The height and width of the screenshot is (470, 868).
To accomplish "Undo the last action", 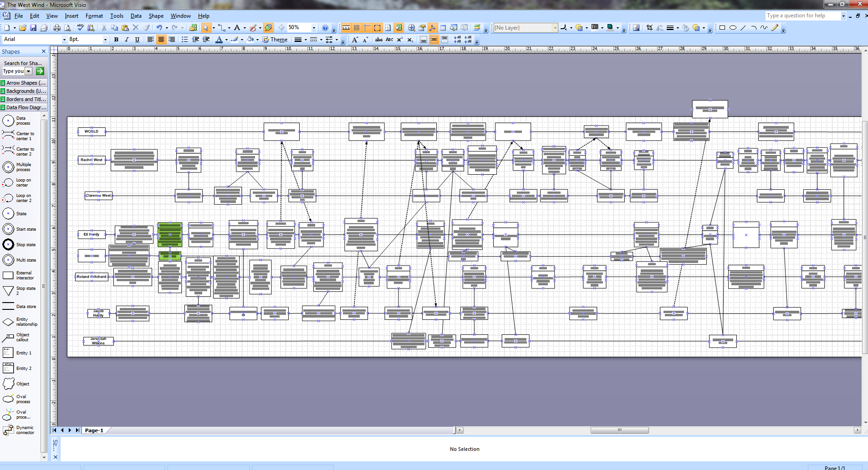I will (x=159, y=28).
